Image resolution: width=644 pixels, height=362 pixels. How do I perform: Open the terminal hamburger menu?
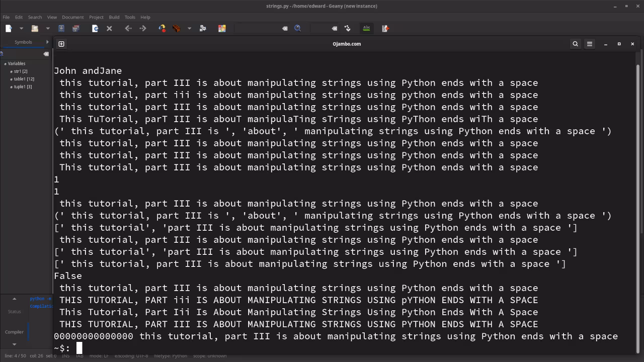(x=590, y=44)
